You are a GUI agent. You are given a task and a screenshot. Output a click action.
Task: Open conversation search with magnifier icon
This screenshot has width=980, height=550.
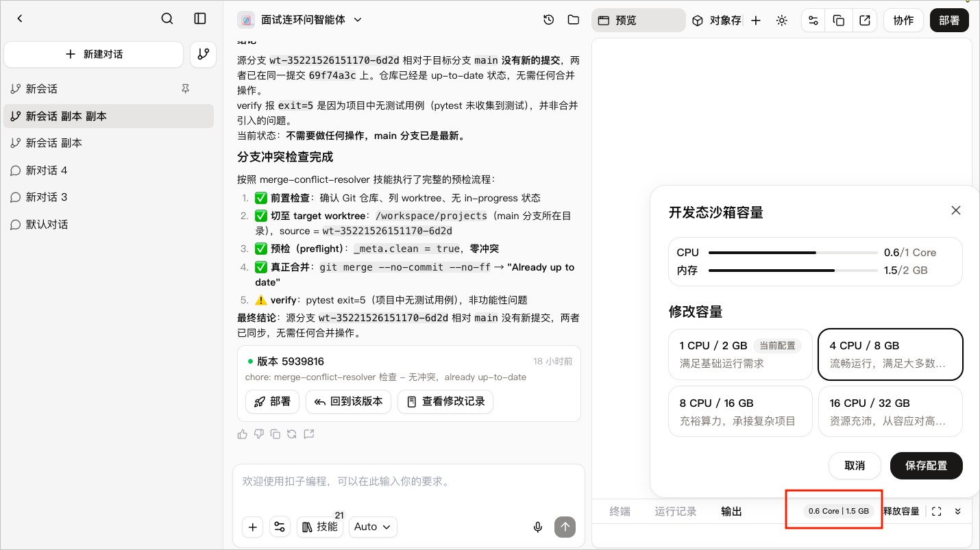[167, 18]
